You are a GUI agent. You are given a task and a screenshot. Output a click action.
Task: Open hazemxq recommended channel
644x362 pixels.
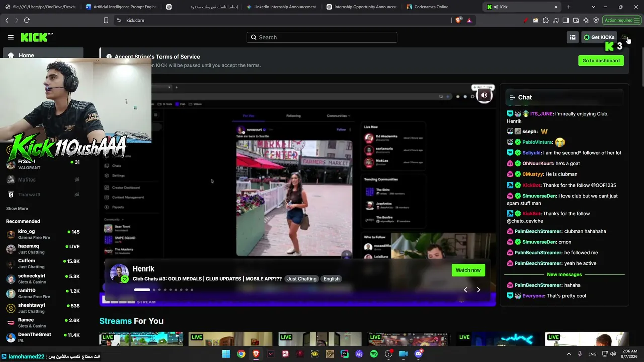[x=43, y=249]
